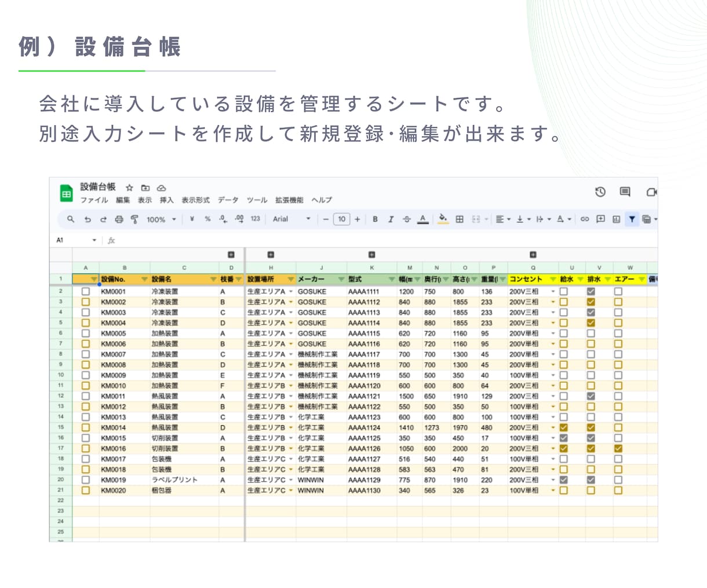Check エアー checkbox for KM0003
The height and width of the screenshot is (588, 707).
coord(618,312)
